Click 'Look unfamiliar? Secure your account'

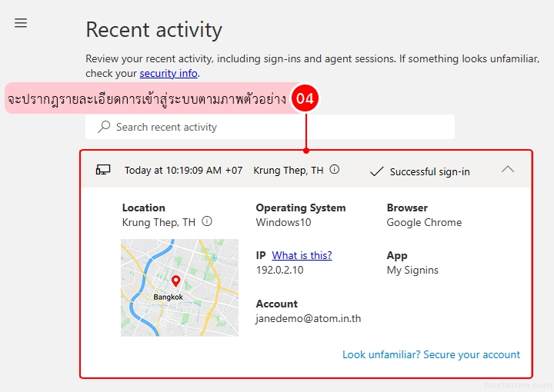pos(431,354)
